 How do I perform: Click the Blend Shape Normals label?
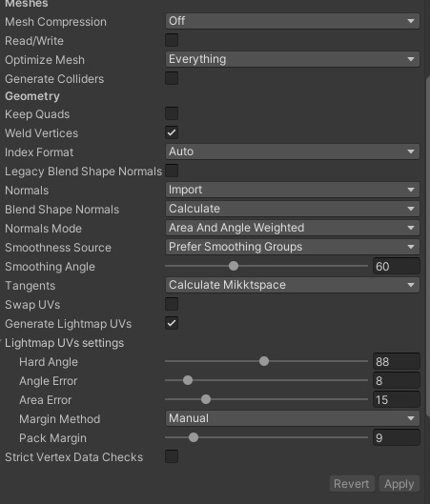click(62, 210)
